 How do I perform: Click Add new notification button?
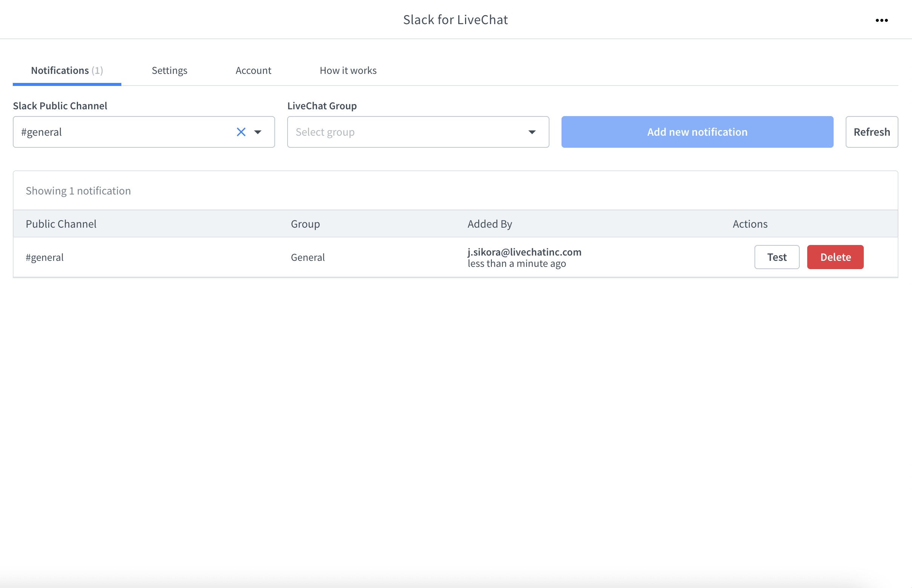pyautogui.click(x=697, y=132)
